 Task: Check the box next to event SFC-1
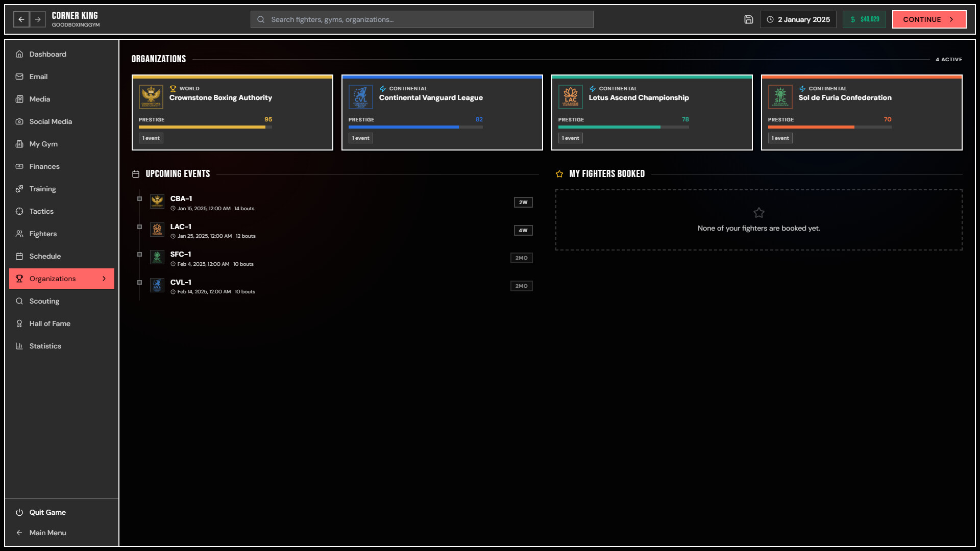pos(139,255)
